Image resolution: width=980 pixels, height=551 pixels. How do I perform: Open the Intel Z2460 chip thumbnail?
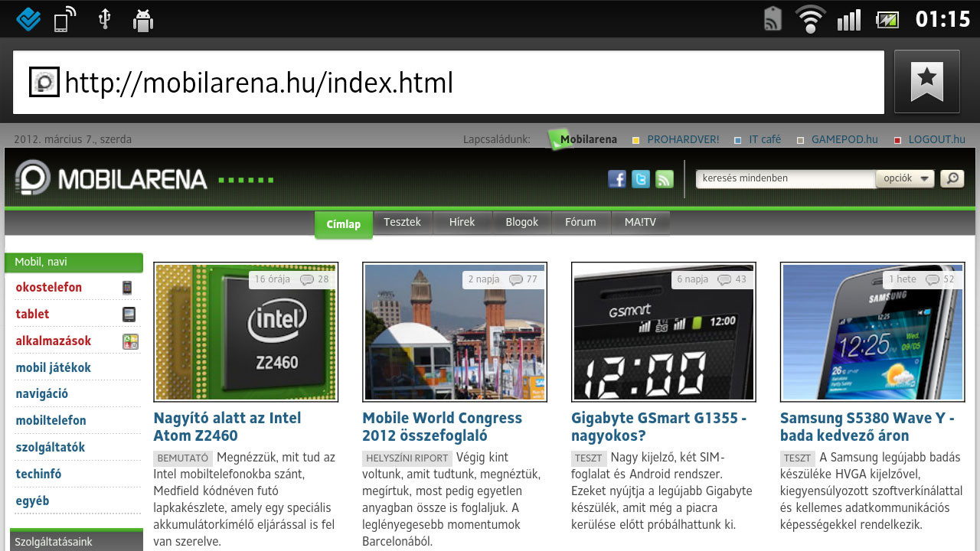tap(246, 332)
